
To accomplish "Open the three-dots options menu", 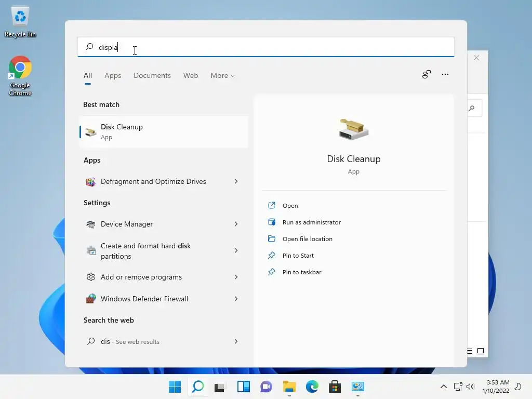I will [445, 74].
